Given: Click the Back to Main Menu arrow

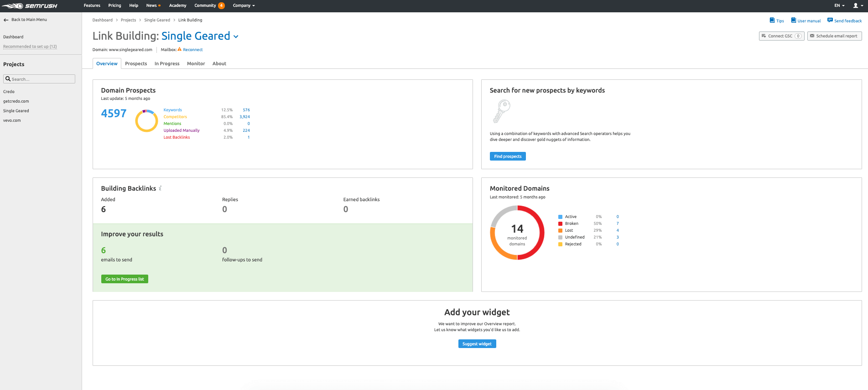Looking at the screenshot, I should [x=6, y=20].
